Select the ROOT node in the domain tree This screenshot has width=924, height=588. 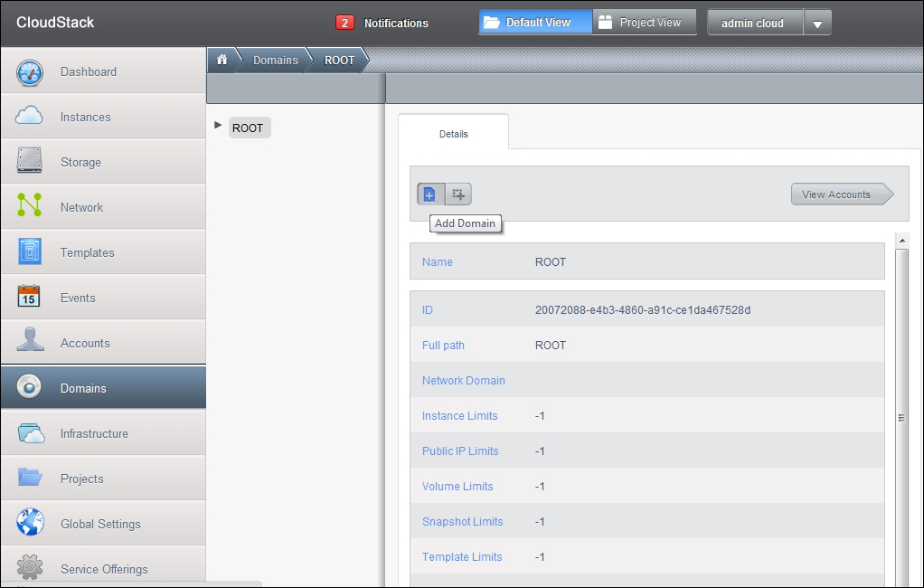[248, 128]
